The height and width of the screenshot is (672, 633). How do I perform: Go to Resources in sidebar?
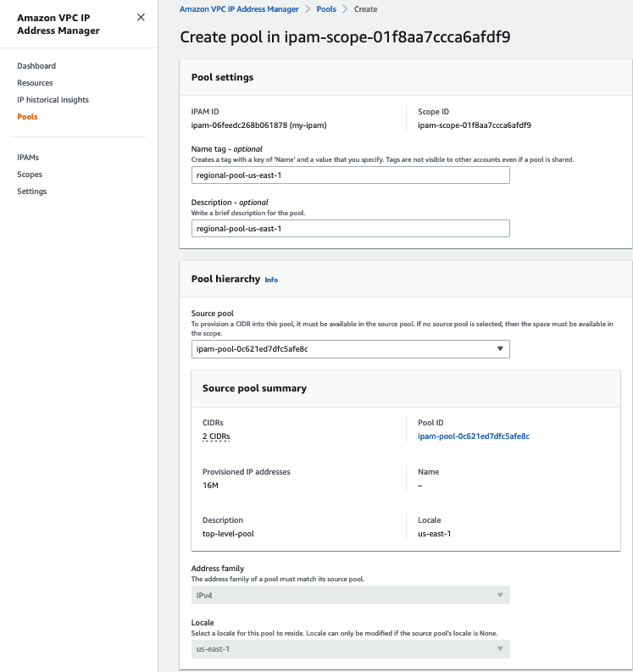point(35,83)
